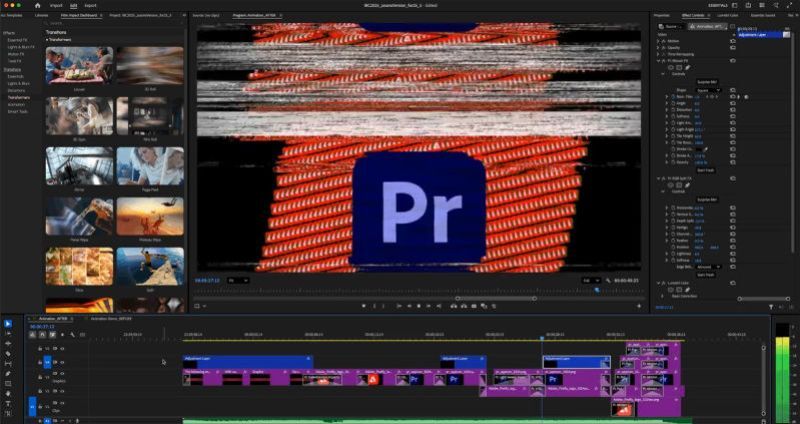
Task: Choose free-draw bezier mask for FI Mosaic FX
Action: (687, 67)
